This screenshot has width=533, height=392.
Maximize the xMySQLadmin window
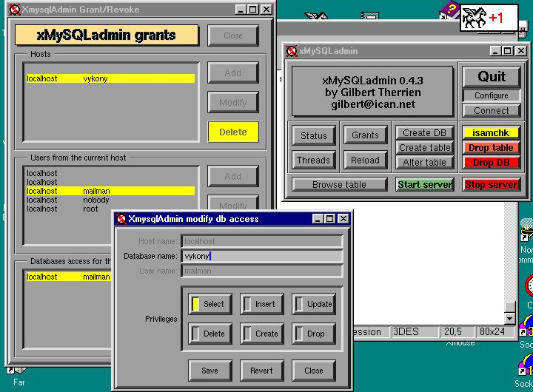[x=507, y=51]
